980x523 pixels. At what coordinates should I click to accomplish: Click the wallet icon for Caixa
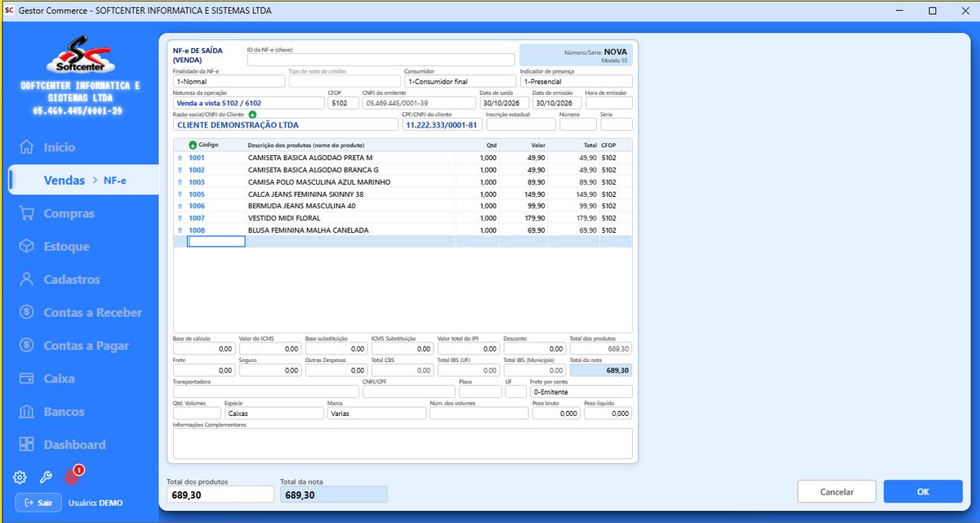(27, 378)
